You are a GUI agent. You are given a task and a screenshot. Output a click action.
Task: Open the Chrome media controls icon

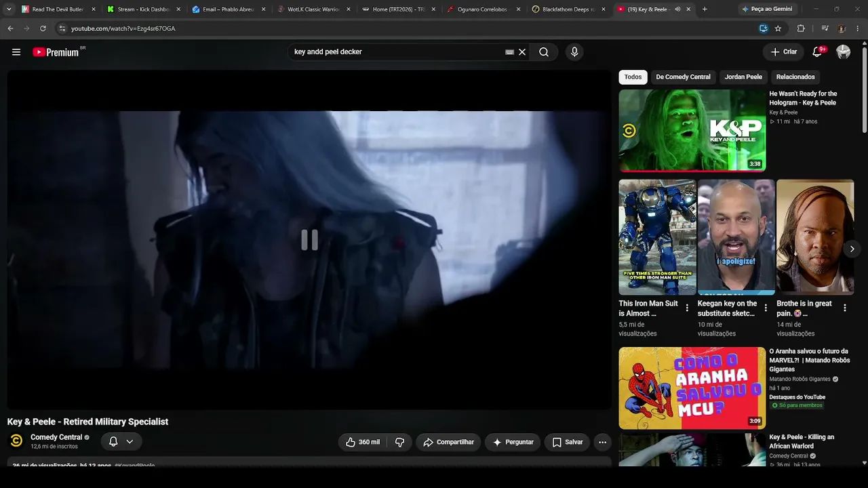pos(825,28)
